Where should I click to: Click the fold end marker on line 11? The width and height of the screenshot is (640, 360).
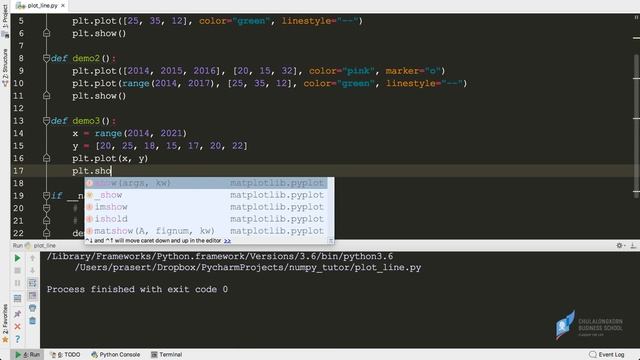click(47, 96)
